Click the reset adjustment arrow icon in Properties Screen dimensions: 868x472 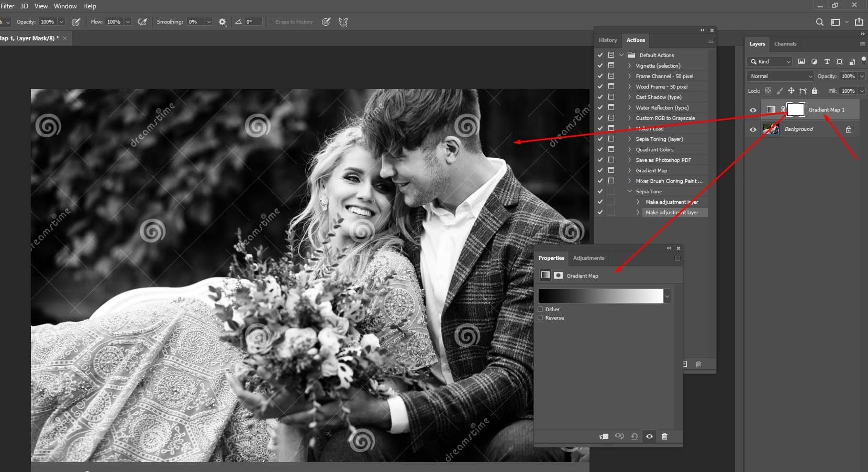click(635, 436)
